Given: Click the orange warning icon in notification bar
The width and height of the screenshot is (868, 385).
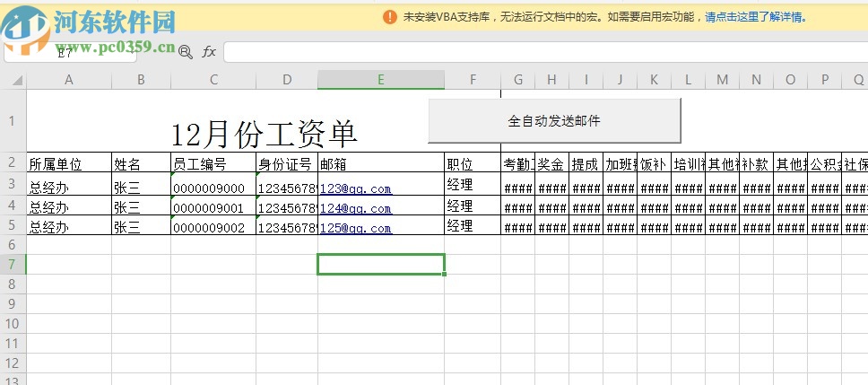Looking at the screenshot, I should coord(390,17).
